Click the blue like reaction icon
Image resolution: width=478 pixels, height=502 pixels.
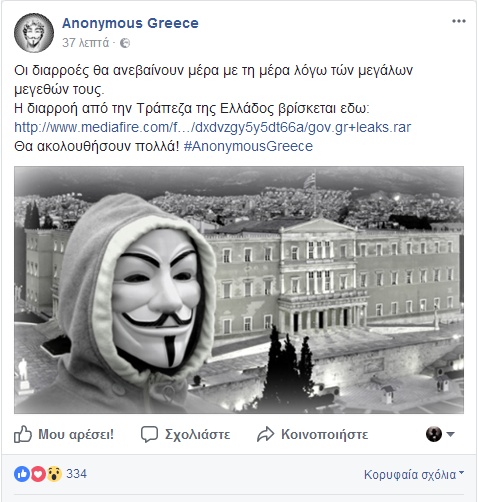click(22, 474)
